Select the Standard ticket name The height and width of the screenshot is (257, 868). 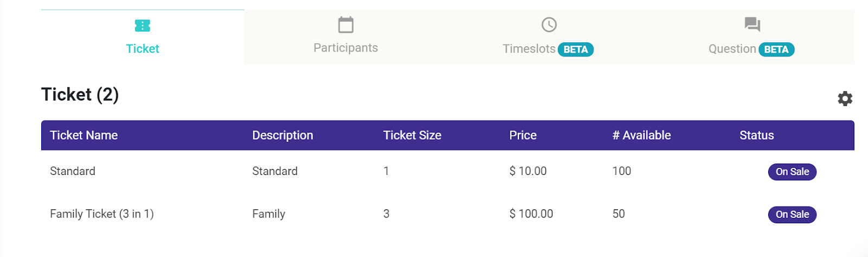(x=73, y=171)
